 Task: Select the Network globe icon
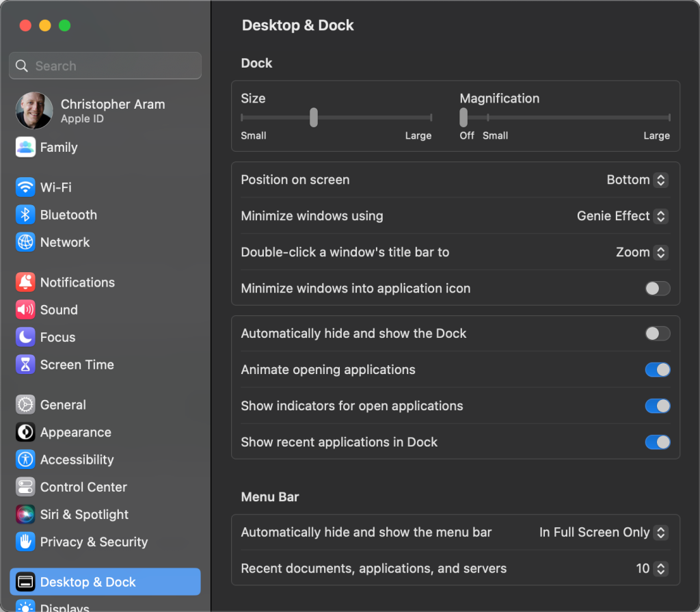click(25, 242)
